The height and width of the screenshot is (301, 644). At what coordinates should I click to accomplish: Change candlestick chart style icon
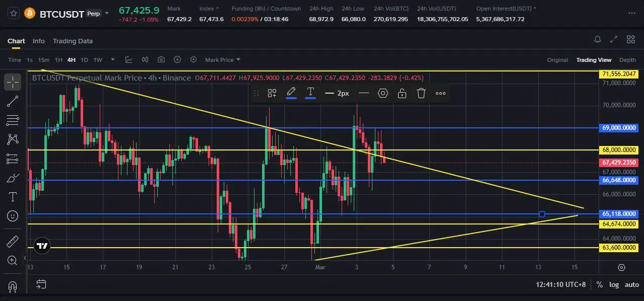point(145,59)
